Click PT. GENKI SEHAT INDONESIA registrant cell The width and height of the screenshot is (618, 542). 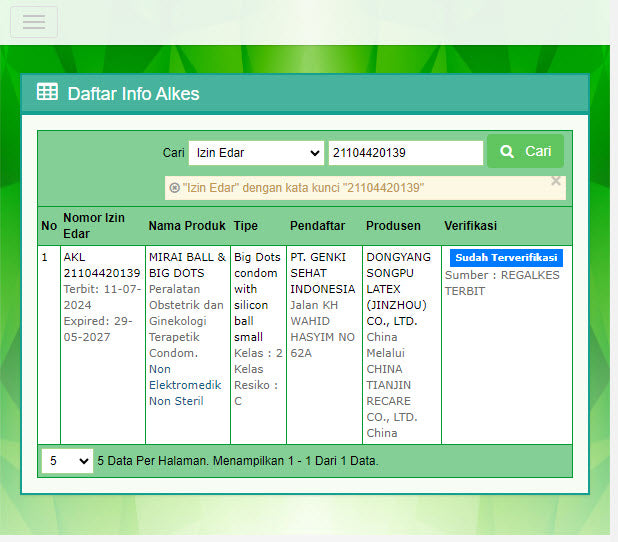click(322, 273)
